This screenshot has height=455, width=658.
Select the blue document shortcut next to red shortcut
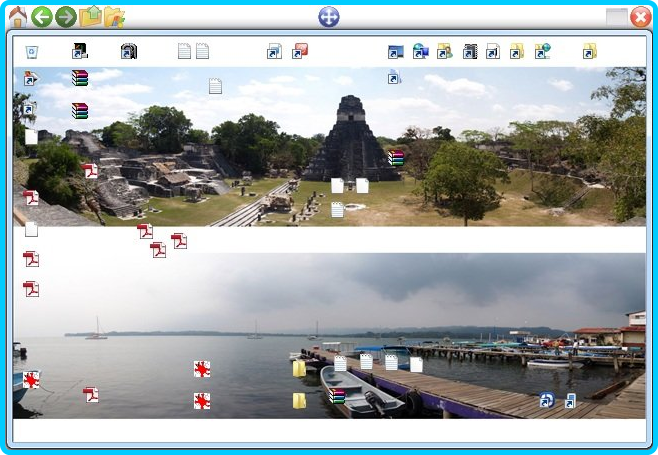[274, 51]
